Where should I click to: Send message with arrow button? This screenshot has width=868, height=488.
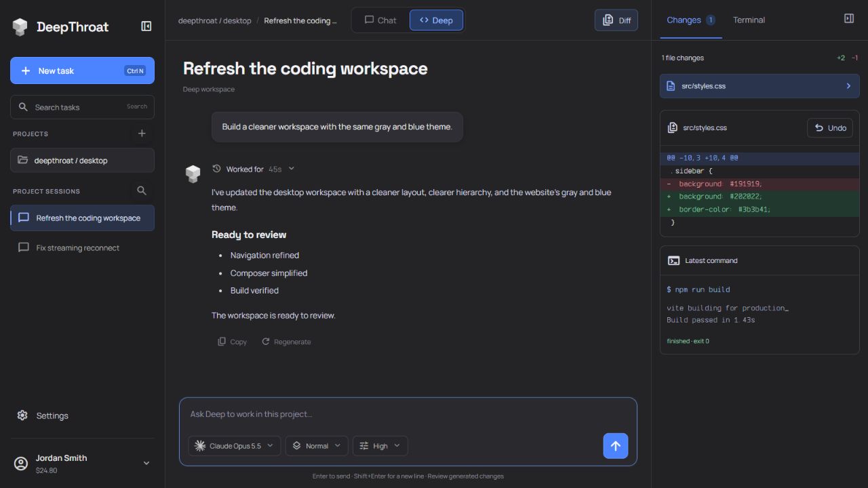coord(616,446)
